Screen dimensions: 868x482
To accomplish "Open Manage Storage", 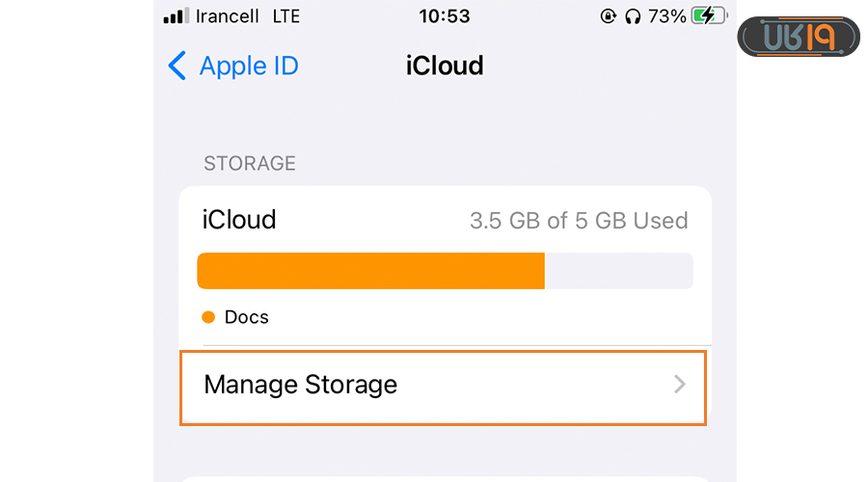I will [443, 385].
